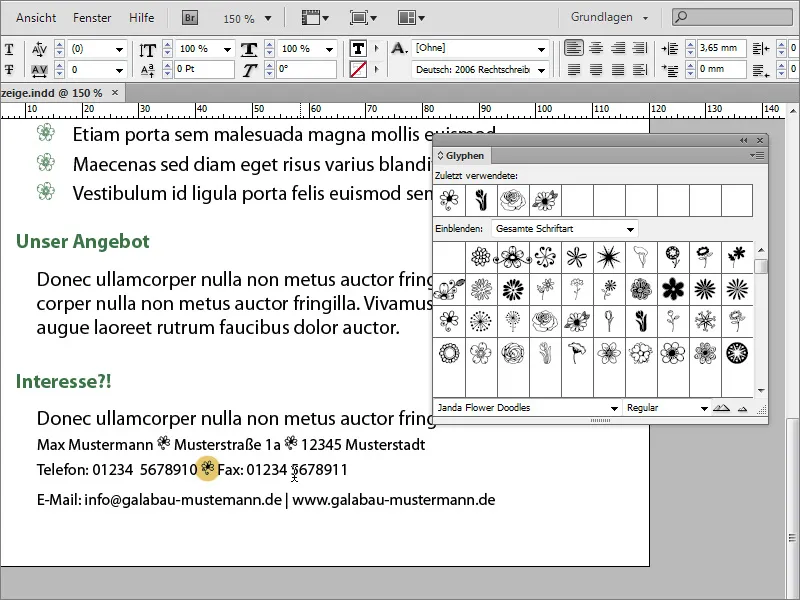Open the vertical scale 100 % dropdown
Viewport: 800px width, 600px height.
point(227,49)
